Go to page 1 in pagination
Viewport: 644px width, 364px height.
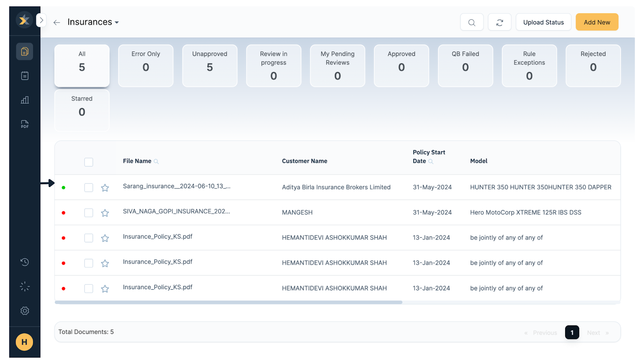pyautogui.click(x=572, y=333)
